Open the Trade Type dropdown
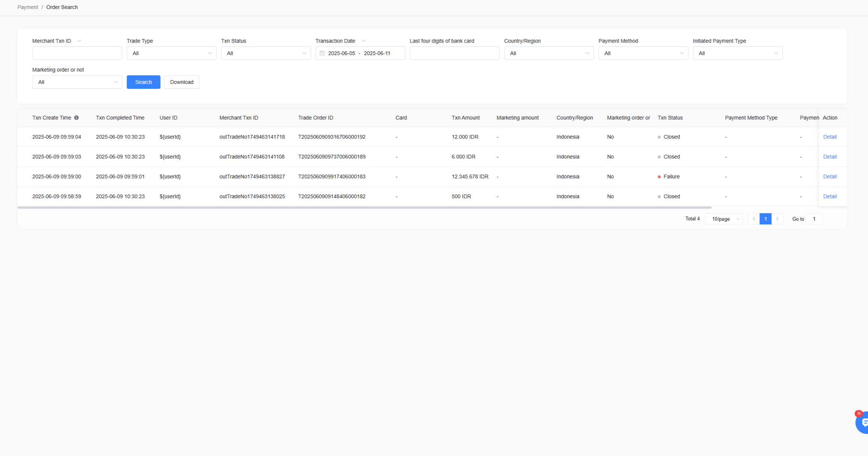The width and height of the screenshot is (868, 456). [172, 53]
